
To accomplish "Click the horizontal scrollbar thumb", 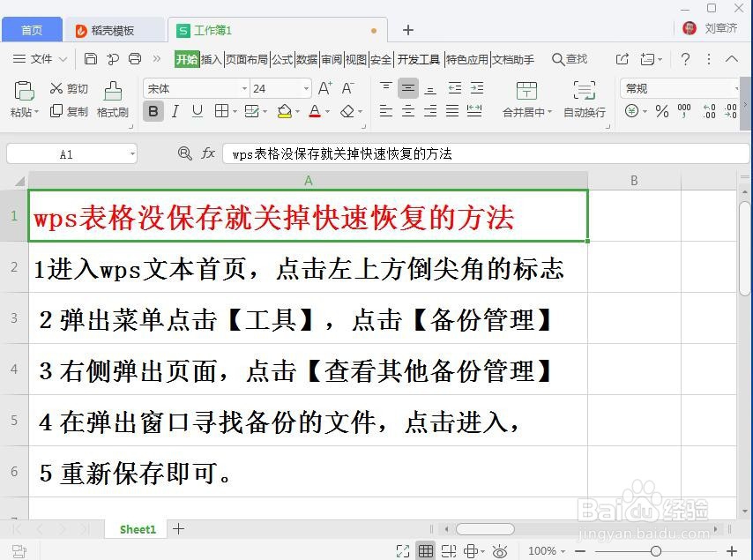I will click(x=485, y=529).
